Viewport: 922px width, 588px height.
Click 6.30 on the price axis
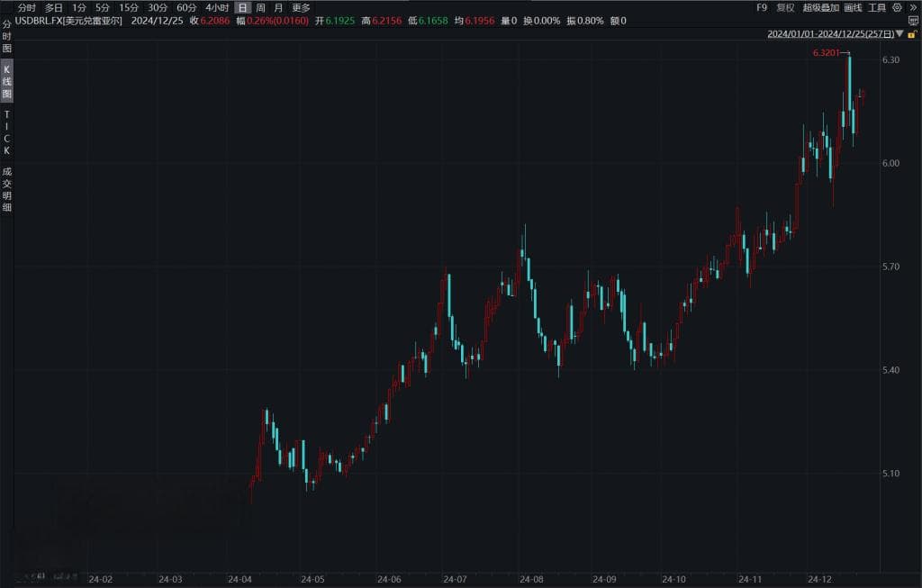890,60
